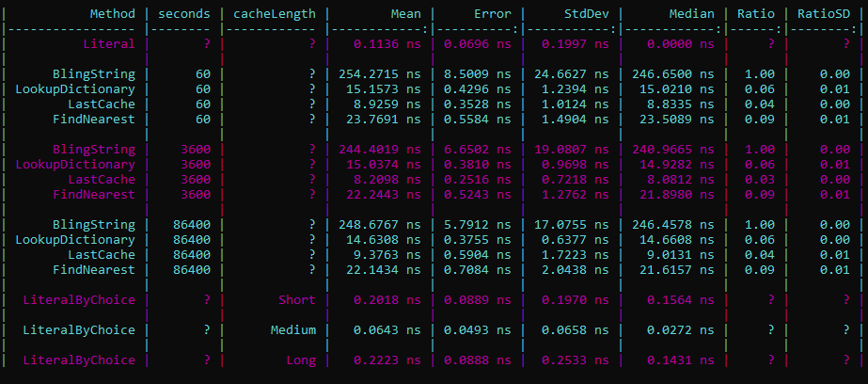Select mean value 8.2098 ns
Viewport: 868px width, 384px height.
(387, 179)
